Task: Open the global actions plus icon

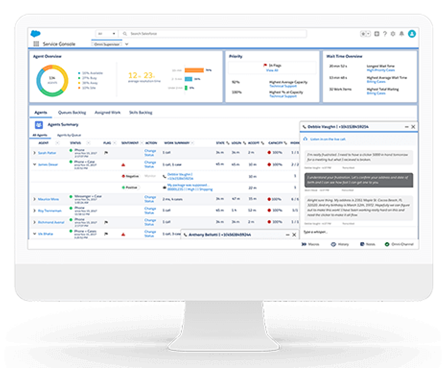Action: (377, 34)
